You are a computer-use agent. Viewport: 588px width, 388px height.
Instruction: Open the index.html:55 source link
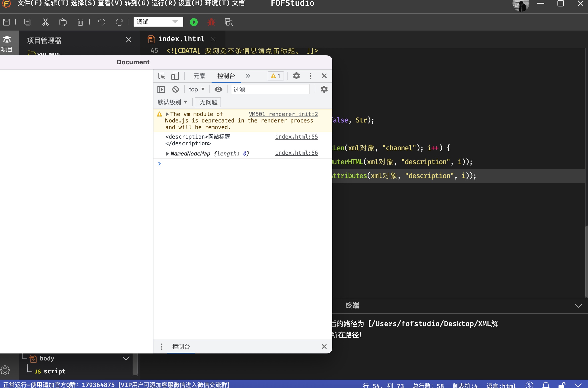point(296,137)
